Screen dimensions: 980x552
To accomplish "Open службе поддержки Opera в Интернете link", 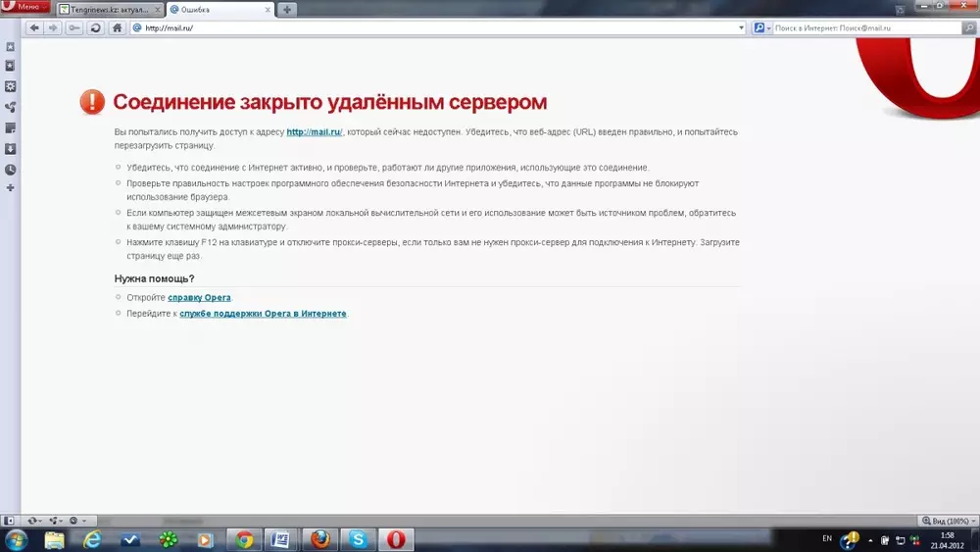I will pyautogui.click(x=263, y=314).
